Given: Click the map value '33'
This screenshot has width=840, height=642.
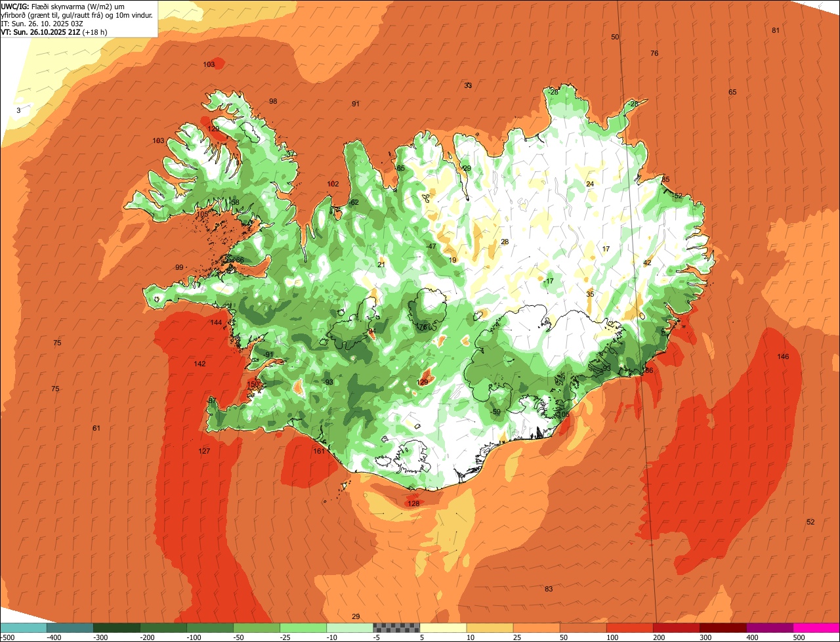Looking at the screenshot, I should (x=468, y=85).
